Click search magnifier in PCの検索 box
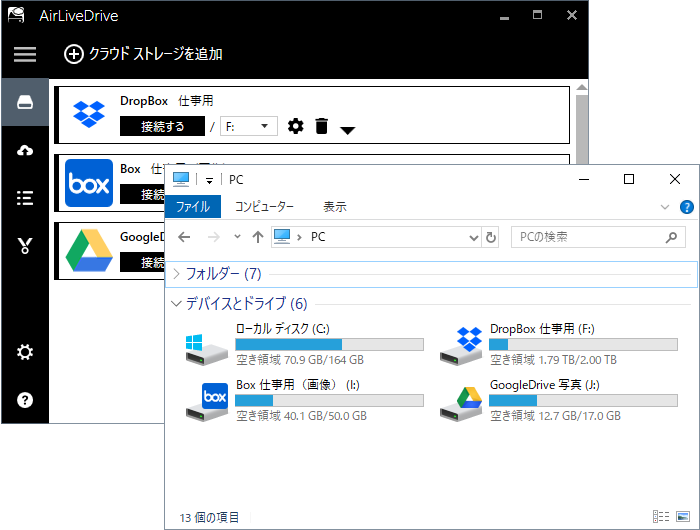The width and height of the screenshot is (700, 530). [671, 237]
